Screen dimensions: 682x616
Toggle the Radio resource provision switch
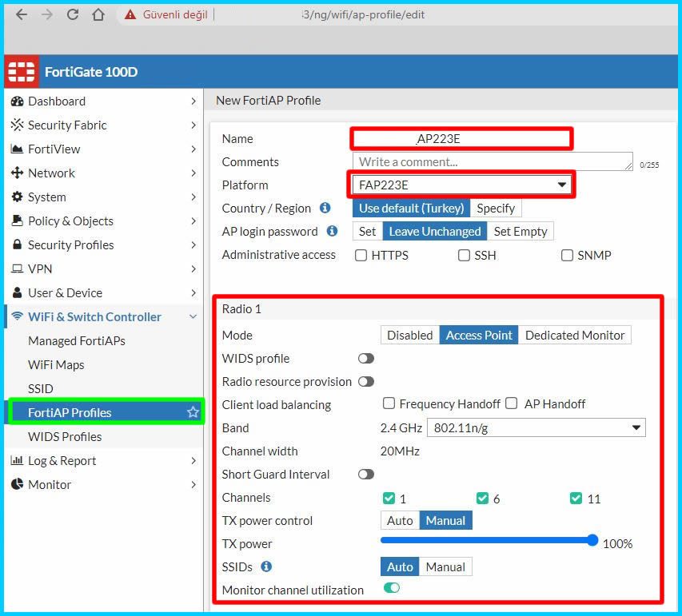click(x=366, y=381)
